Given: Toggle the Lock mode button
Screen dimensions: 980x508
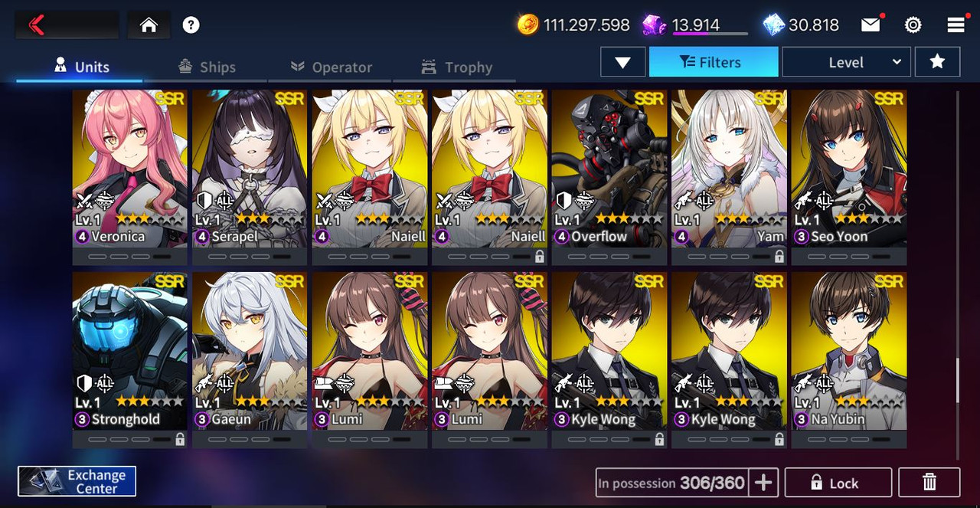Looking at the screenshot, I should coord(838,482).
